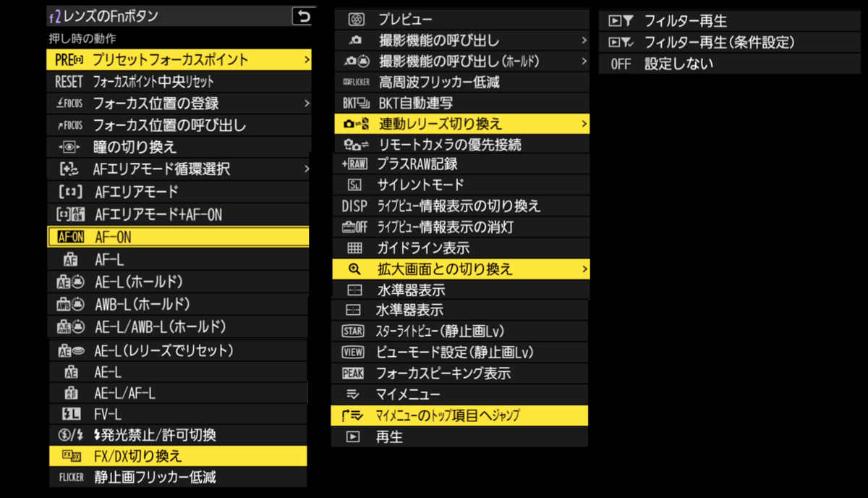
Task: Click the OFF icon beside 設定しない
Action: (x=621, y=64)
